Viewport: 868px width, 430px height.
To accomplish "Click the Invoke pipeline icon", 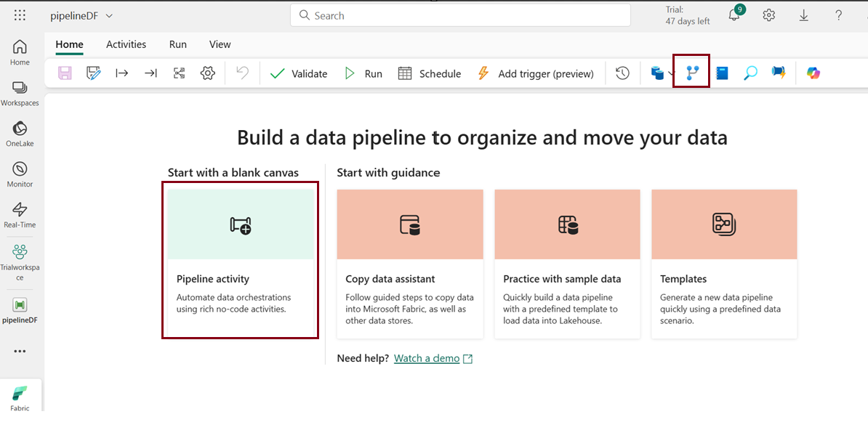I will tap(779, 73).
